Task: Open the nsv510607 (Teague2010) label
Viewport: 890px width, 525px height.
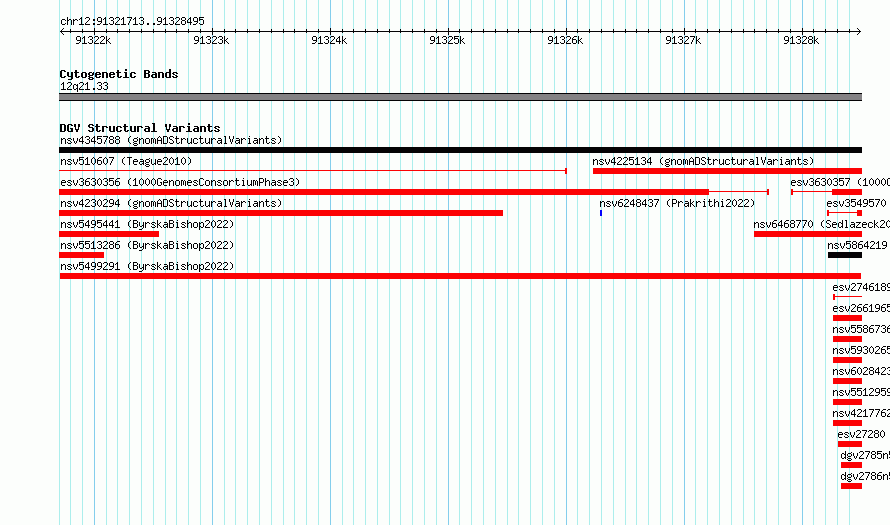Action: click(x=126, y=161)
